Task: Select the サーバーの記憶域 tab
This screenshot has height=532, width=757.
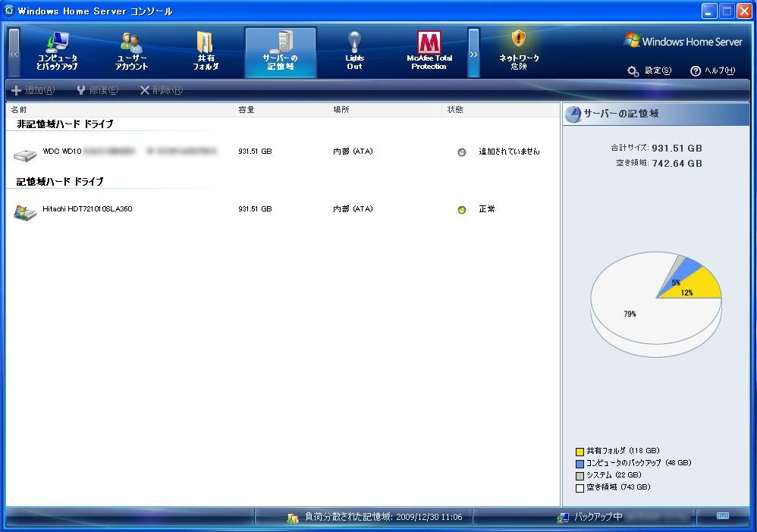Action: [281, 52]
